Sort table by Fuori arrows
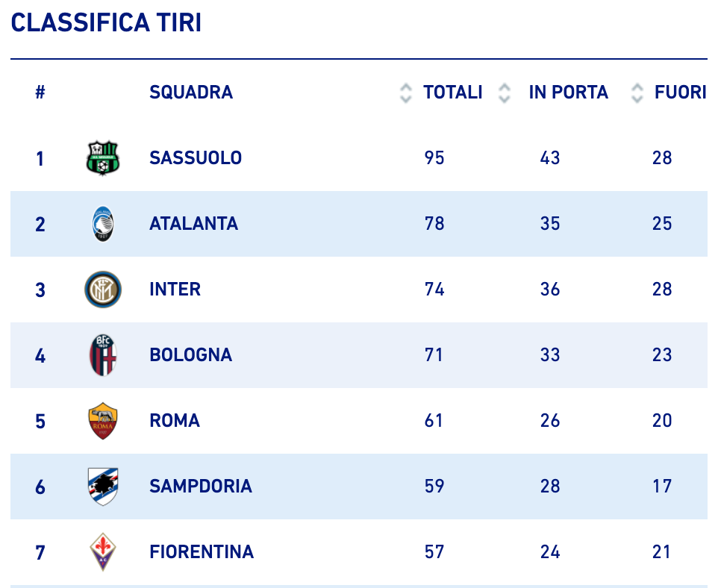Screen dimensions: 721x588 point(637,93)
